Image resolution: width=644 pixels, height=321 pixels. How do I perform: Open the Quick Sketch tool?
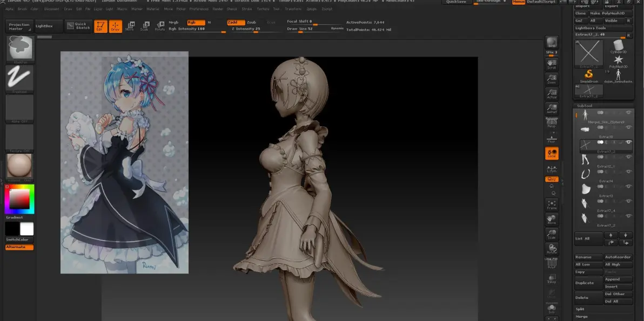pyautogui.click(x=79, y=26)
